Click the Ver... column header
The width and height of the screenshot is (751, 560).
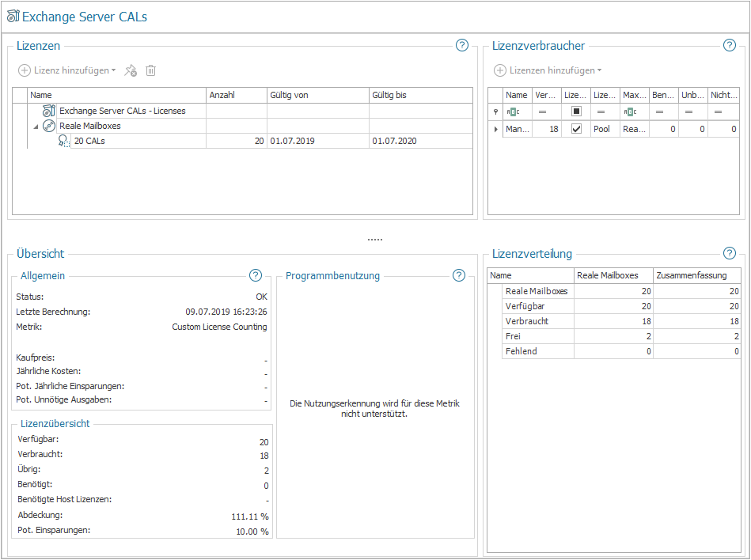[547, 95]
